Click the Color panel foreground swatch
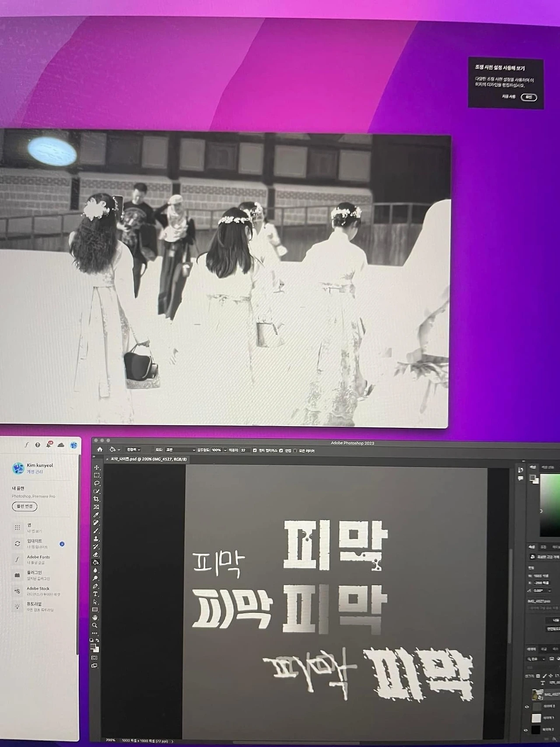This screenshot has width=560, height=747. [533, 478]
